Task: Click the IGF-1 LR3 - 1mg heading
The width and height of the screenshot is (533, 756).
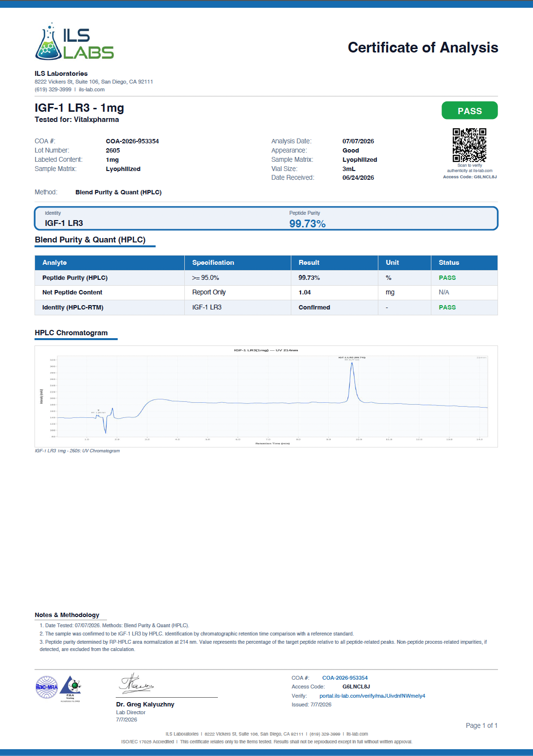Action: [79, 108]
